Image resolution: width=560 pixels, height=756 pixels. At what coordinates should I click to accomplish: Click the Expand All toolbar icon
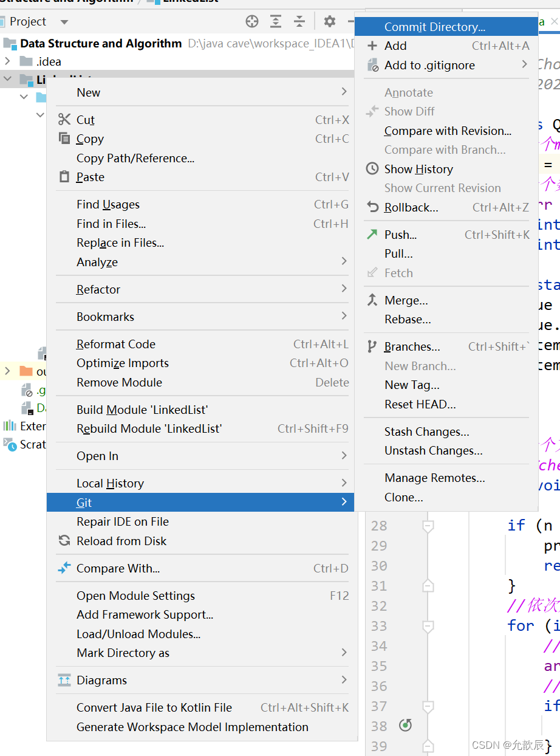[x=276, y=21]
